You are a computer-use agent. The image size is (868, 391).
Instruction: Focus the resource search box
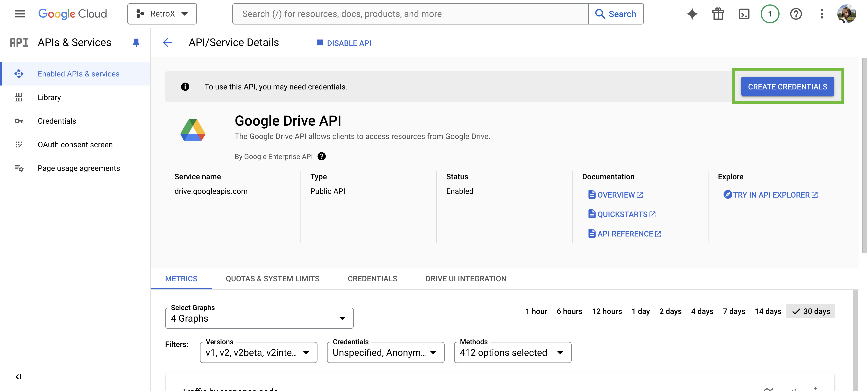(410, 14)
